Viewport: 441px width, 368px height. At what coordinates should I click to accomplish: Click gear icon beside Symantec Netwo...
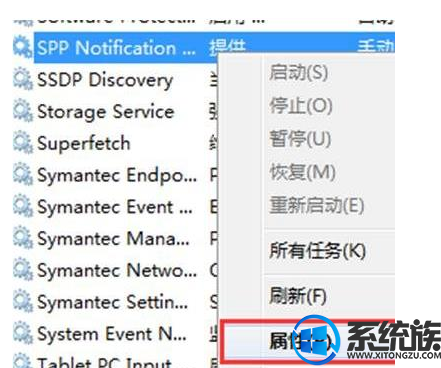pos(23,269)
